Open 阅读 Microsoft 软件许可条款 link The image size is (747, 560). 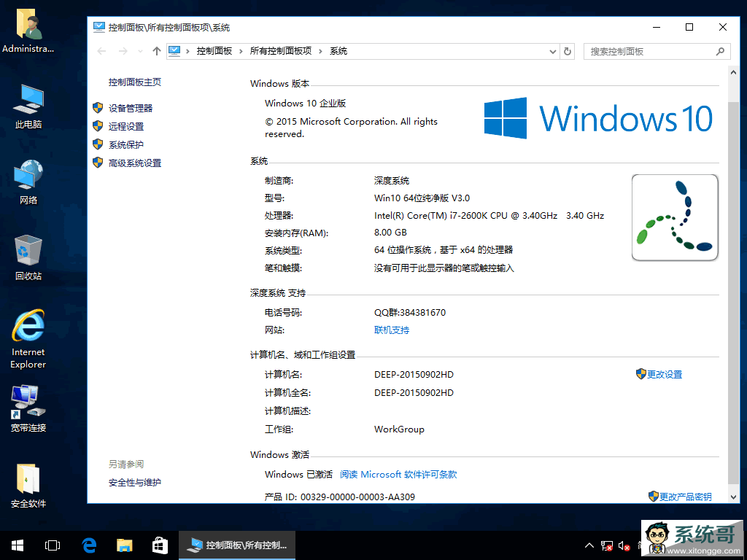click(398, 474)
